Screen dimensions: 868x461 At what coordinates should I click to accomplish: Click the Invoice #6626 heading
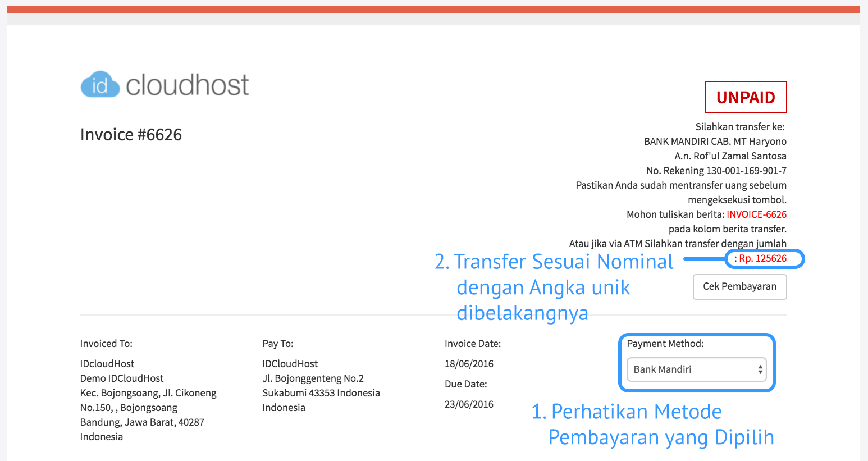coord(131,135)
